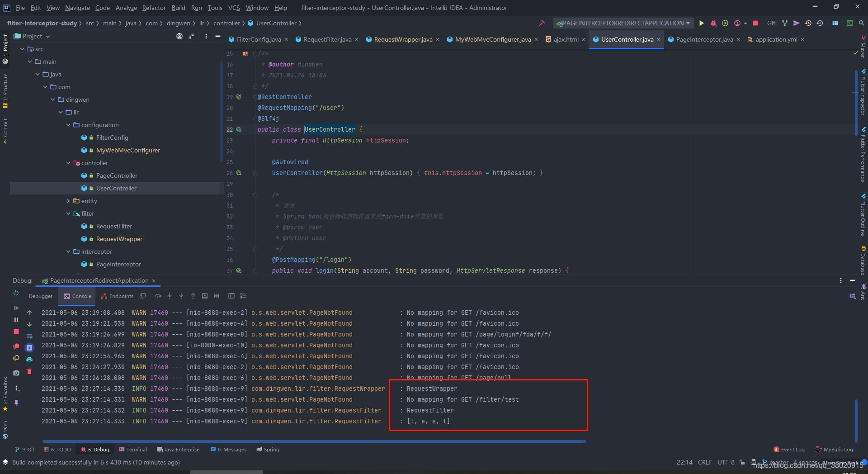Stop the running application
868x474 pixels.
(x=755, y=23)
